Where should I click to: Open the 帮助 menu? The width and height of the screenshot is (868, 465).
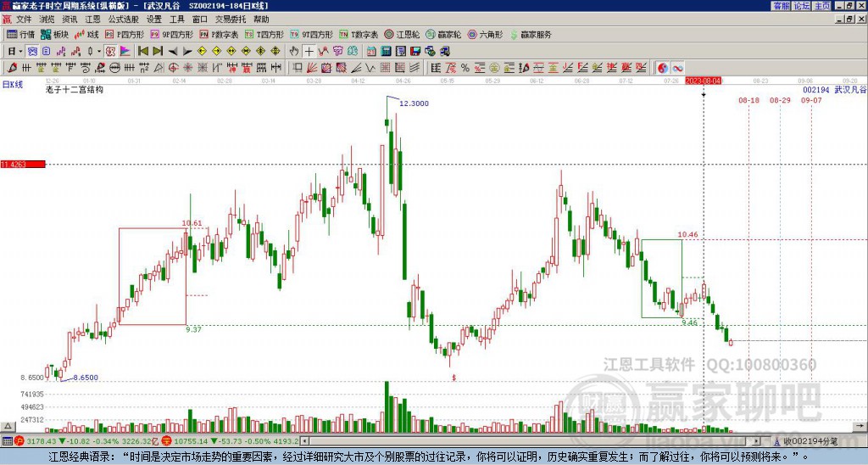coord(261,20)
